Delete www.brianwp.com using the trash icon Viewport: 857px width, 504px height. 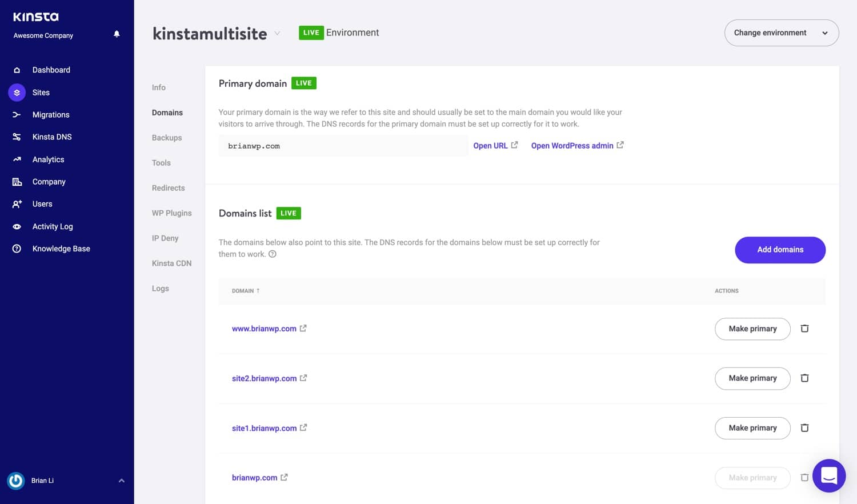point(804,329)
